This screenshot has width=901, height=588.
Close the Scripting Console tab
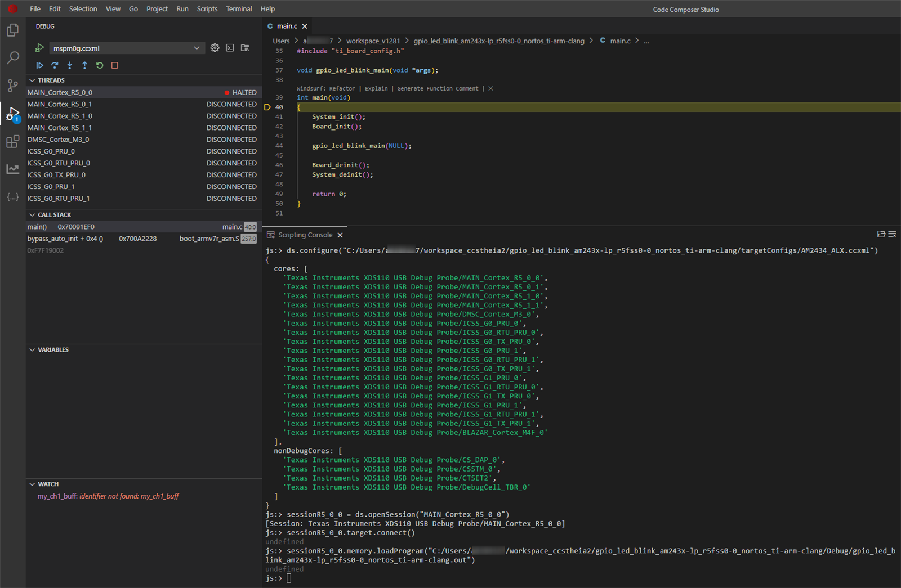tap(340, 235)
